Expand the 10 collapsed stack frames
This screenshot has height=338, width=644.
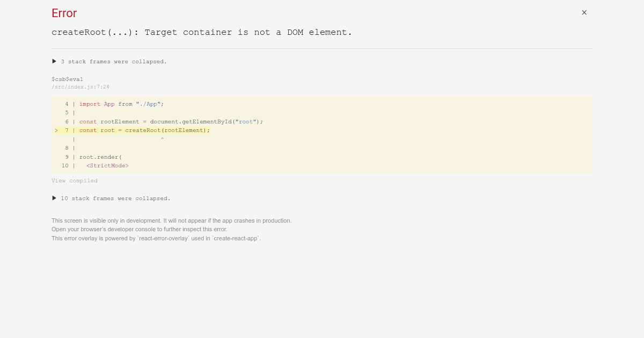coord(111,199)
